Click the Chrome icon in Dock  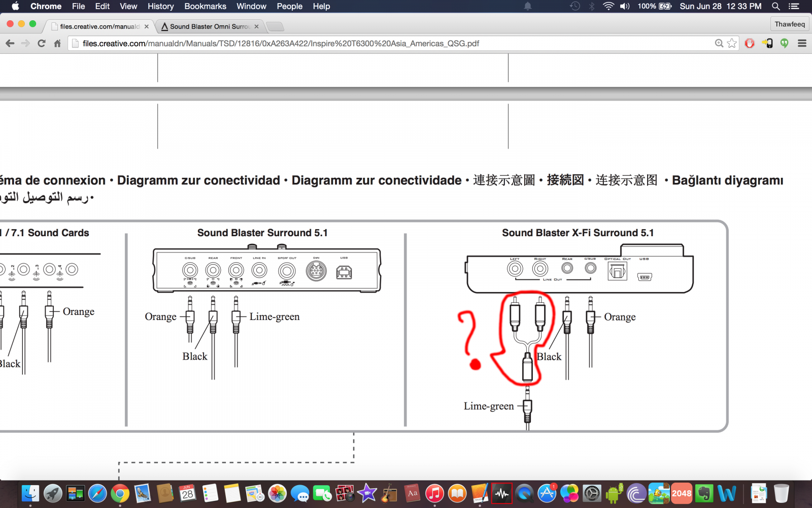tap(120, 493)
